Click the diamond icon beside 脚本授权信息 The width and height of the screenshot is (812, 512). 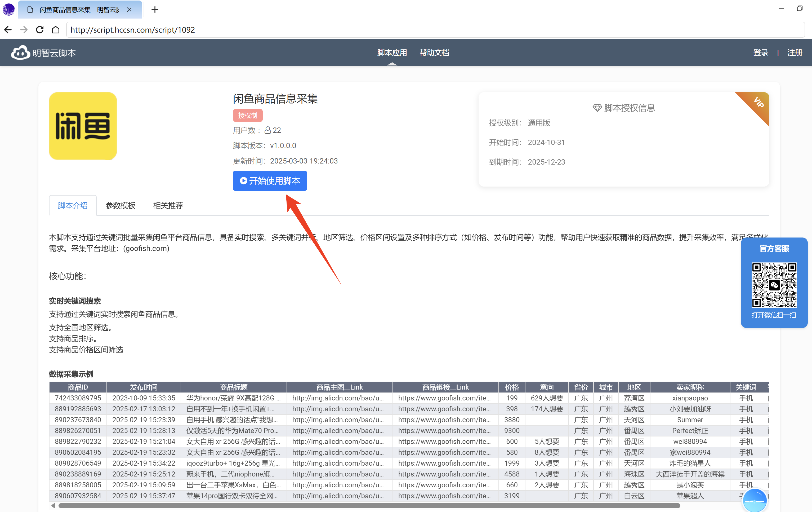pyautogui.click(x=597, y=108)
